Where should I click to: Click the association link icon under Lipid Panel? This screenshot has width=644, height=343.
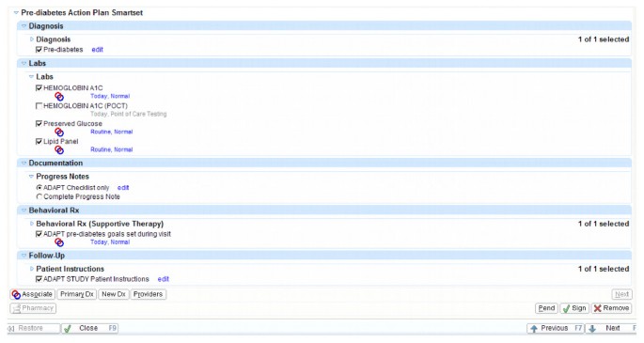pos(59,149)
